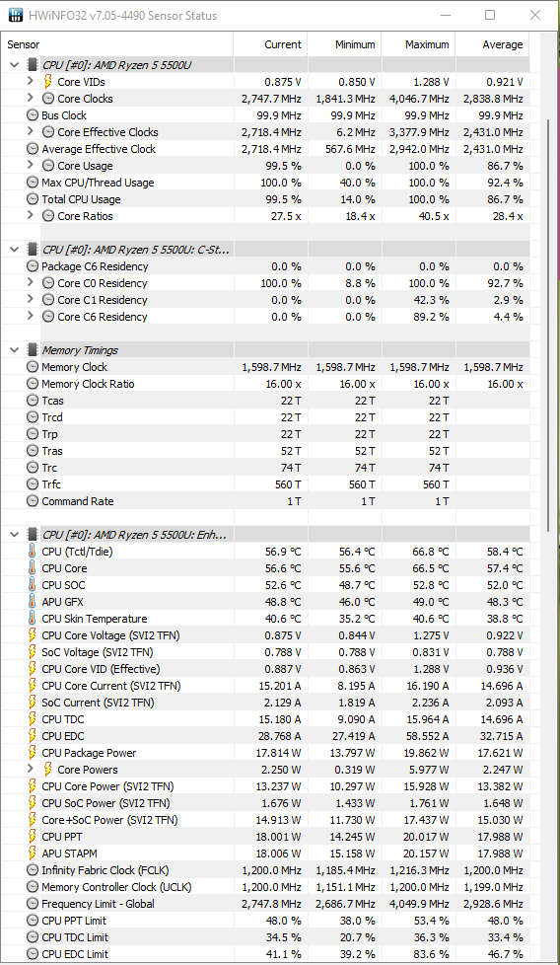
Task: Expand the Core Ratios row
Action: point(31,216)
